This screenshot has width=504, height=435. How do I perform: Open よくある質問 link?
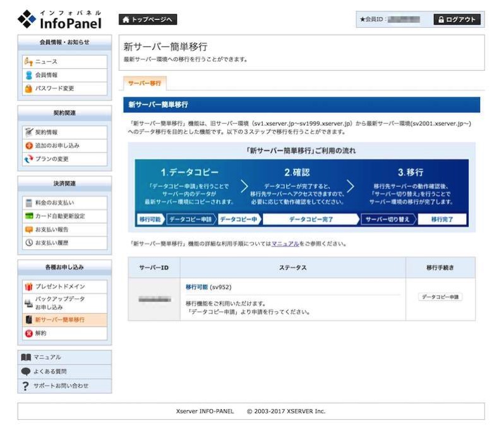[64, 372]
